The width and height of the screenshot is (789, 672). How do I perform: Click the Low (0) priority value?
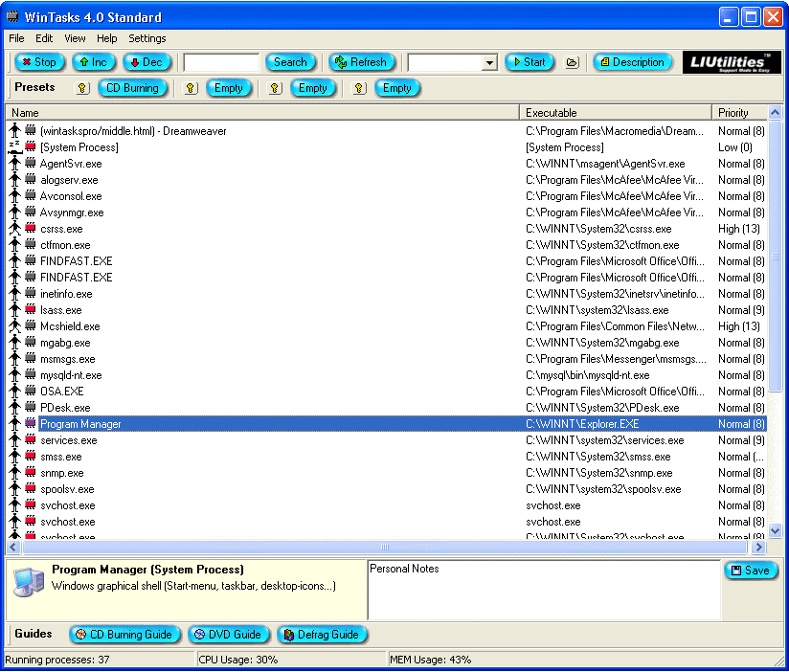(x=734, y=147)
